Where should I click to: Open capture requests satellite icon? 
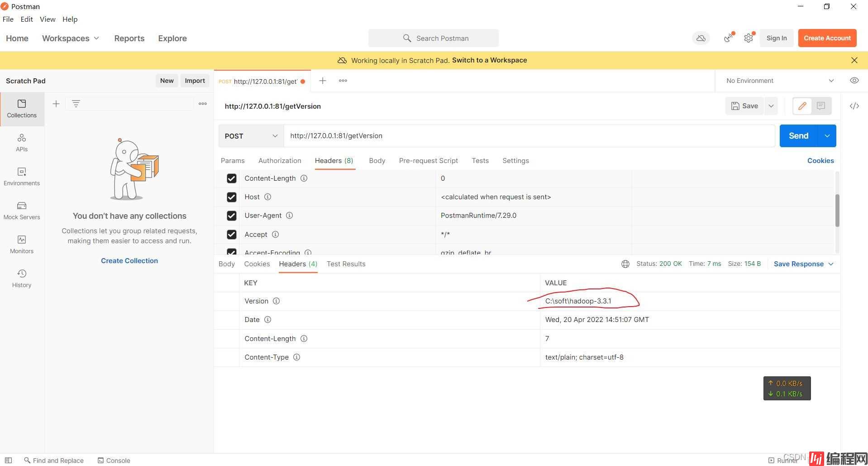point(729,38)
